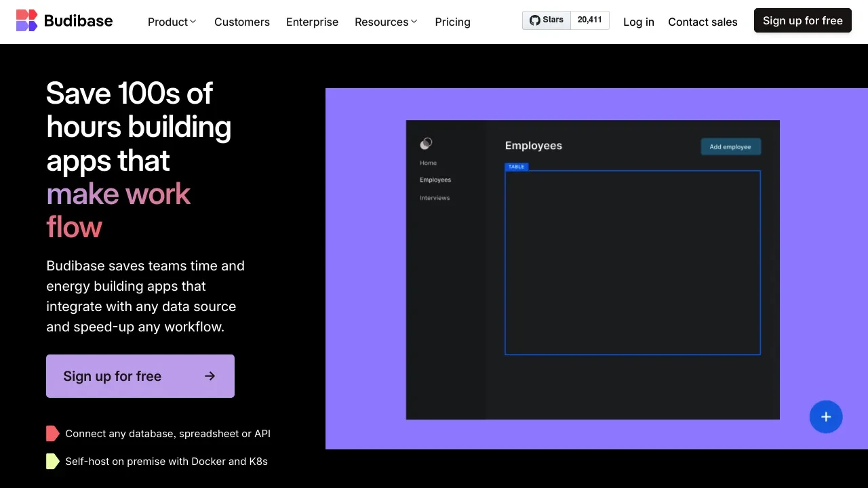Click the Budibase logo icon

(26, 20)
